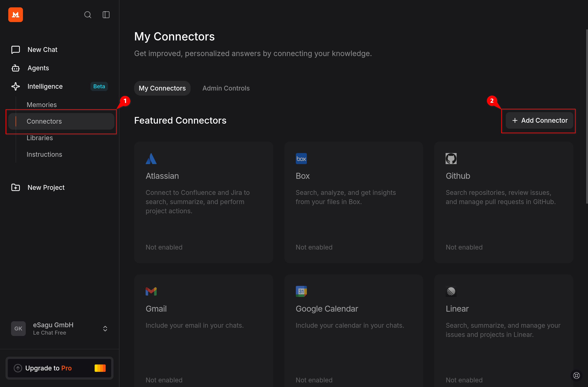Open Memories in the sidebar
This screenshot has width=588, height=387.
[42, 105]
